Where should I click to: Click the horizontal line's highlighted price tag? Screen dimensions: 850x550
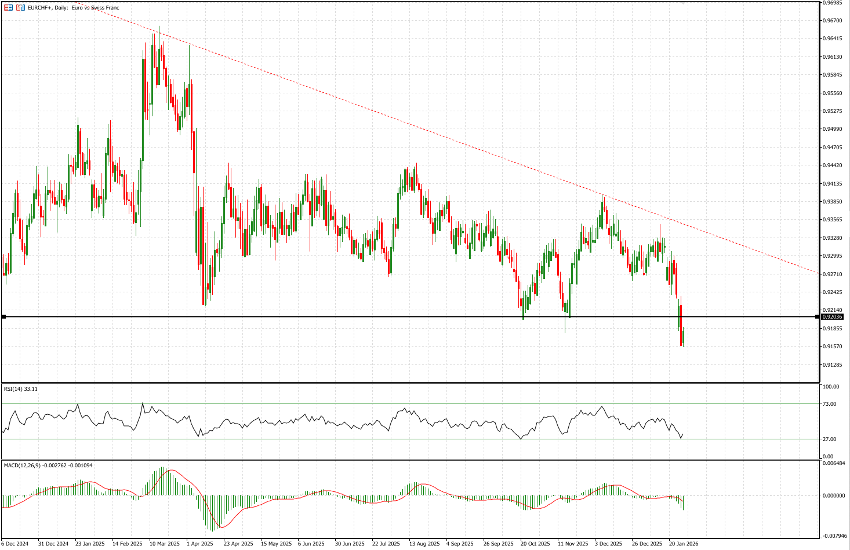[x=831, y=317]
